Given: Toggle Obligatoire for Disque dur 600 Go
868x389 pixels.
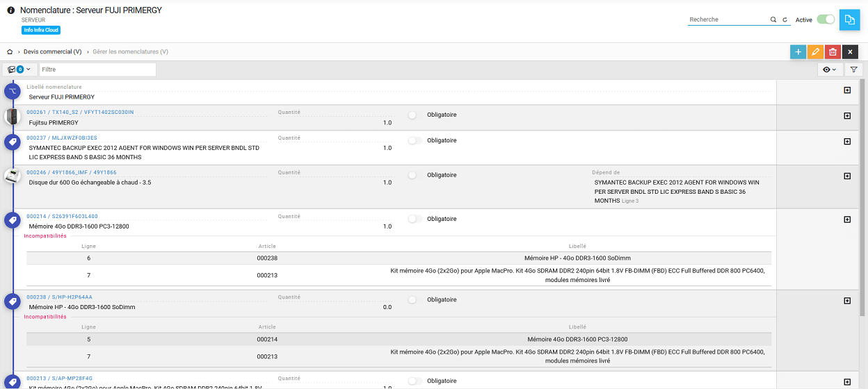Looking at the screenshot, I should (415, 175).
